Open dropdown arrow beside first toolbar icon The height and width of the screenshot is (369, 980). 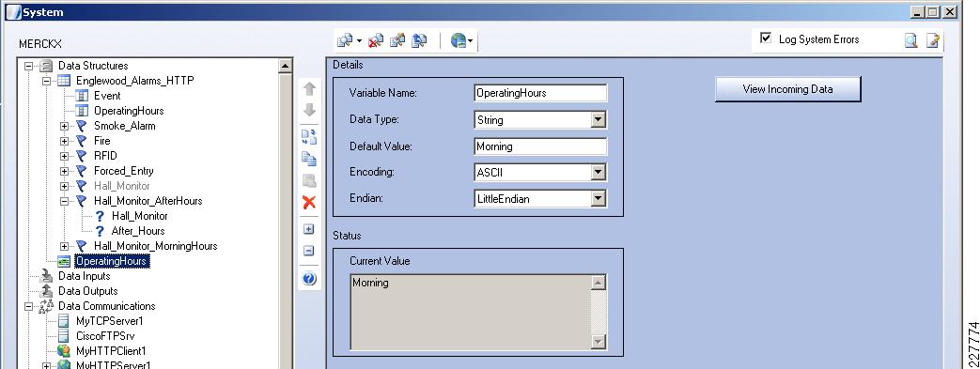click(x=359, y=42)
